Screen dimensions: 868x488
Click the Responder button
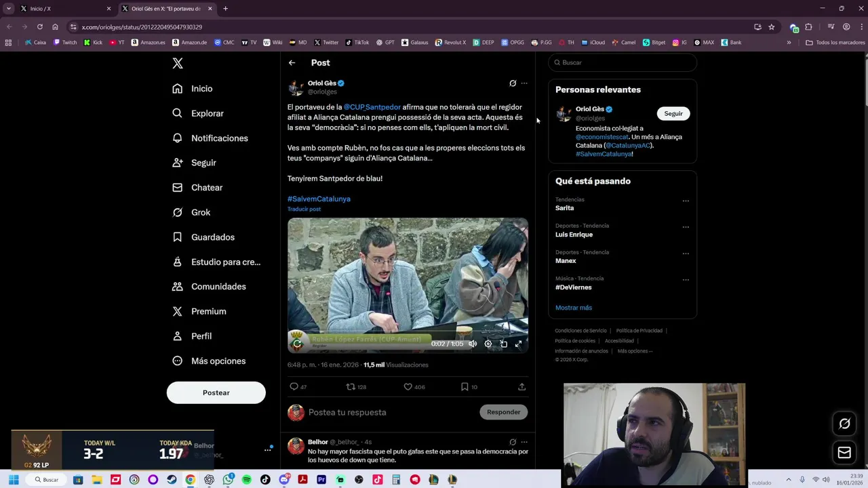(x=503, y=412)
